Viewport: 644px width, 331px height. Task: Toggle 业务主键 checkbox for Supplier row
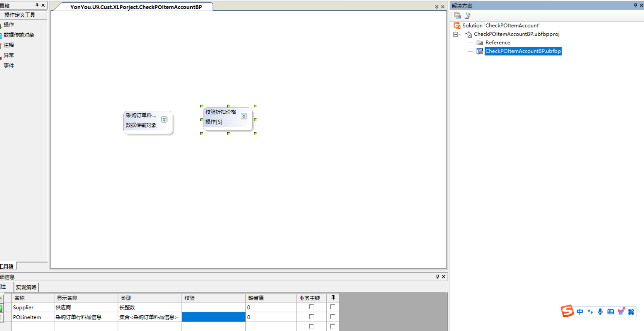(311, 307)
